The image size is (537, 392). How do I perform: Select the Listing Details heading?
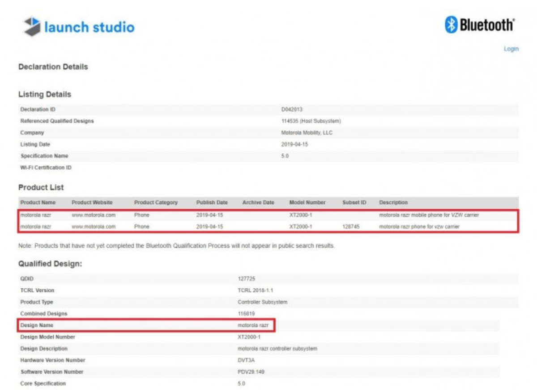(x=45, y=95)
